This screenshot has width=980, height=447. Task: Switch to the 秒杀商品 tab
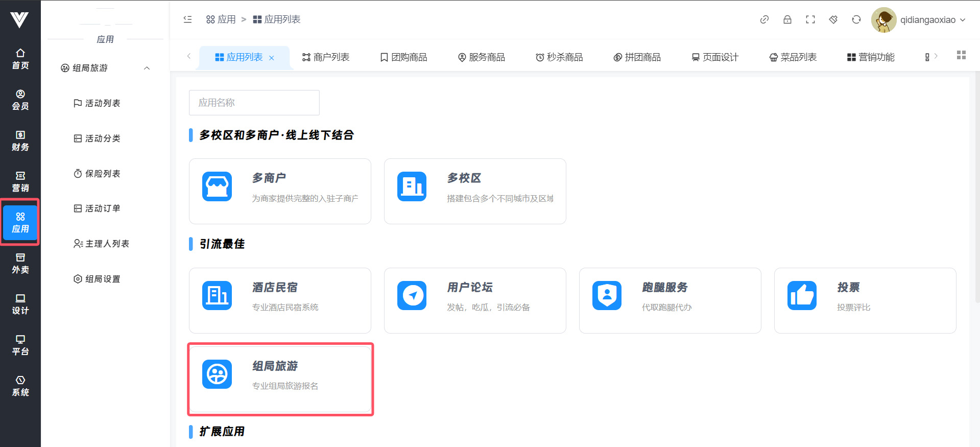point(559,57)
